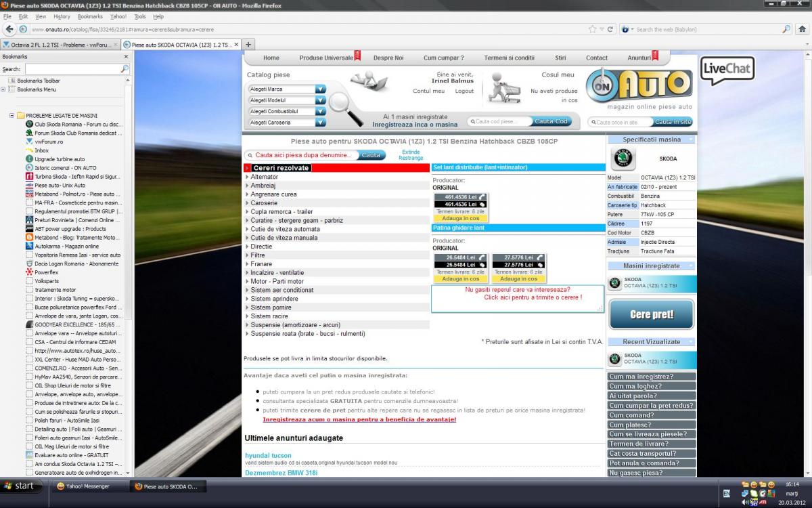Image resolution: width=812 pixels, height=508 pixels.
Task: Expand the Filtre parts category
Action: click(258, 255)
